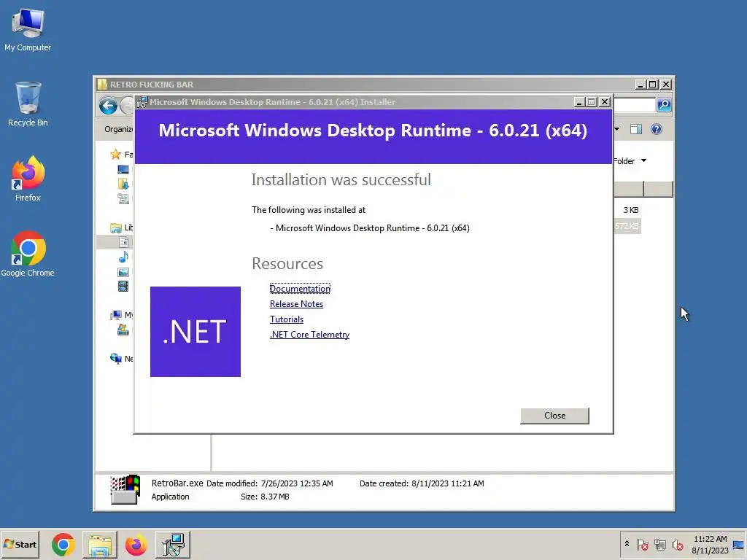The width and height of the screenshot is (747, 560).
Task: Close the installer via title bar X
Action: coord(605,102)
